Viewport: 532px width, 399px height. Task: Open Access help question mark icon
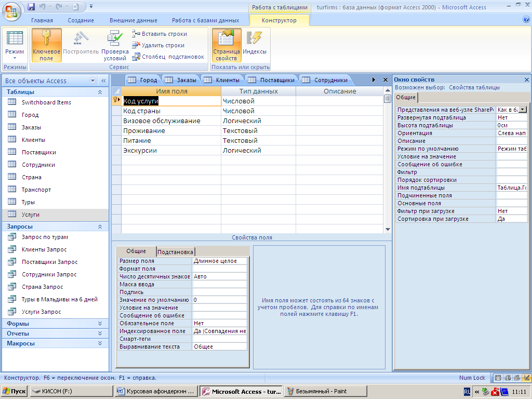click(526, 20)
